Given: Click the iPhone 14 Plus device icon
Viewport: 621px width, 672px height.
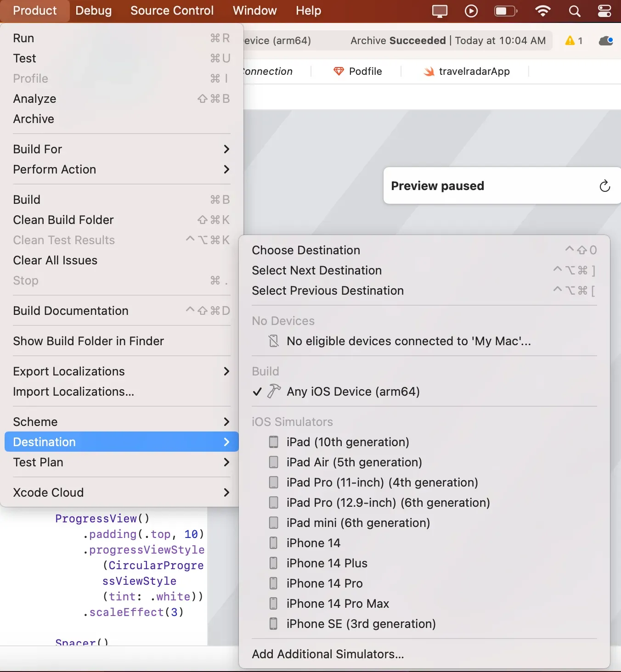Looking at the screenshot, I should click(273, 563).
